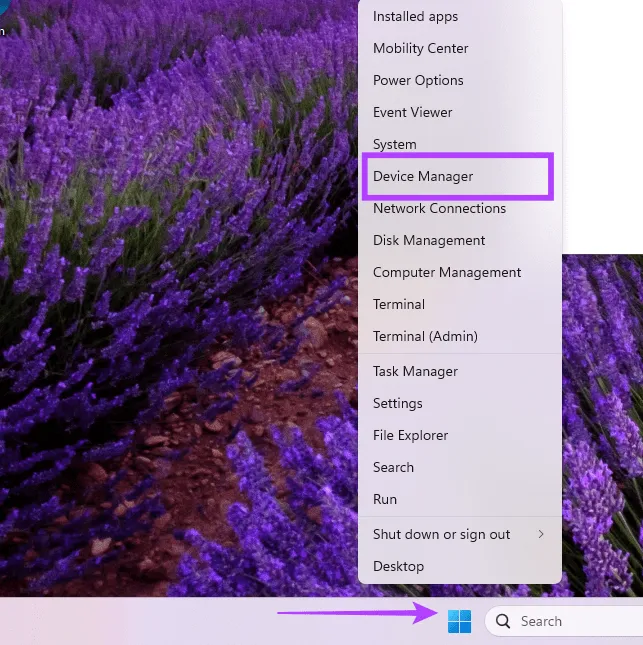
Task: Select Network Connections in the menu
Action: (439, 208)
